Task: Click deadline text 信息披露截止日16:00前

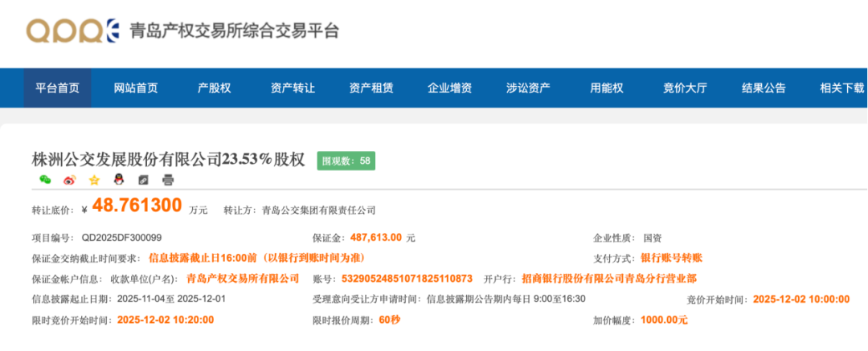Action: tap(203, 258)
